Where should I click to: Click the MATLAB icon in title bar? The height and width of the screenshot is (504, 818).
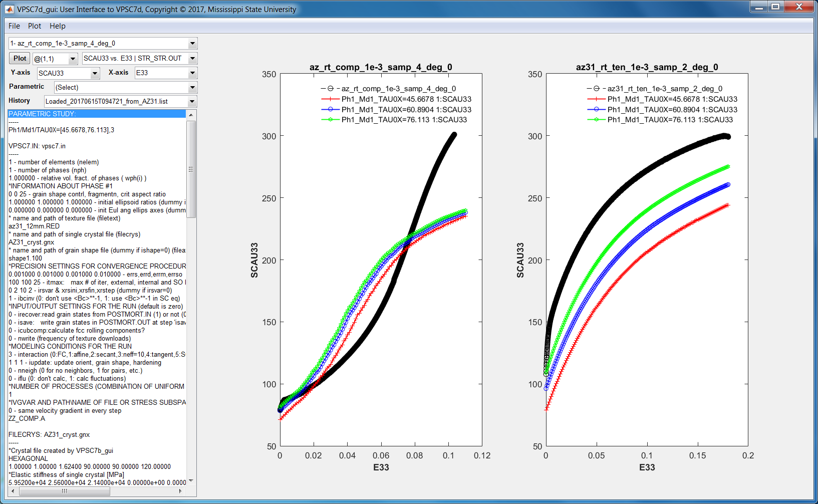coord(9,9)
